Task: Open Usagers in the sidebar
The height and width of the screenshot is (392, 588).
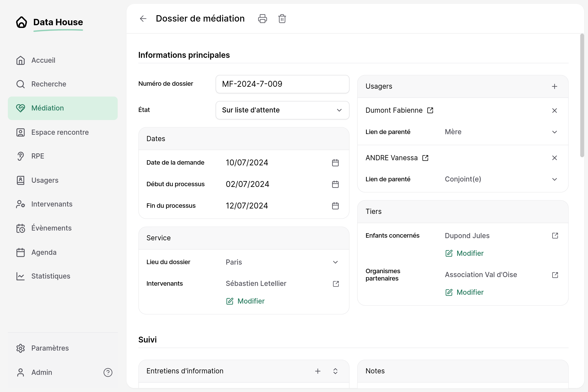Action: [x=62, y=180]
